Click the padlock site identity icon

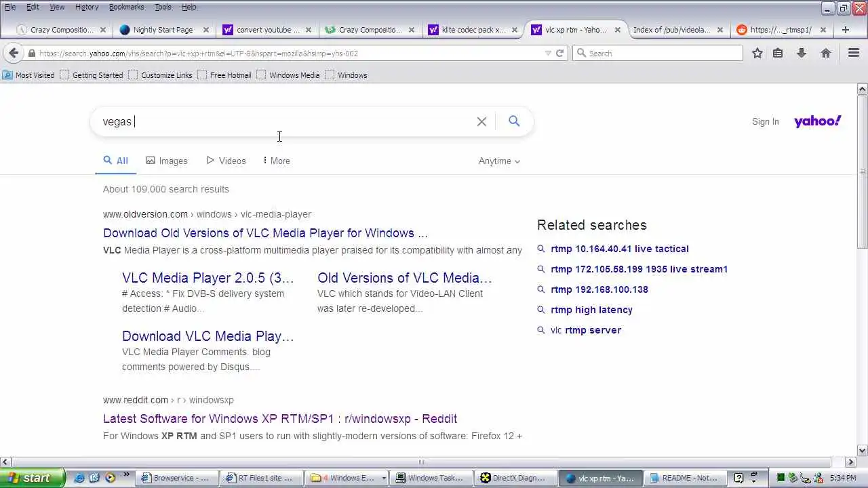coord(32,53)
